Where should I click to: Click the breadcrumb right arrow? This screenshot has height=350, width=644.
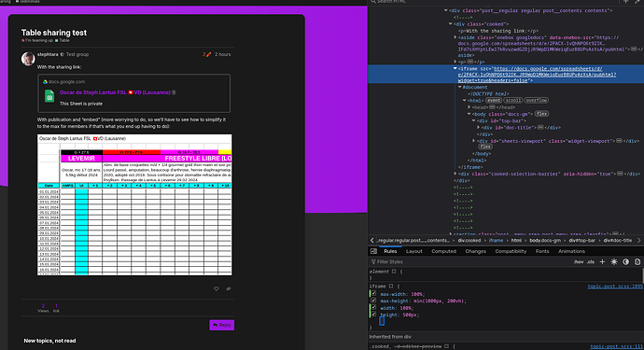[639, 240]
